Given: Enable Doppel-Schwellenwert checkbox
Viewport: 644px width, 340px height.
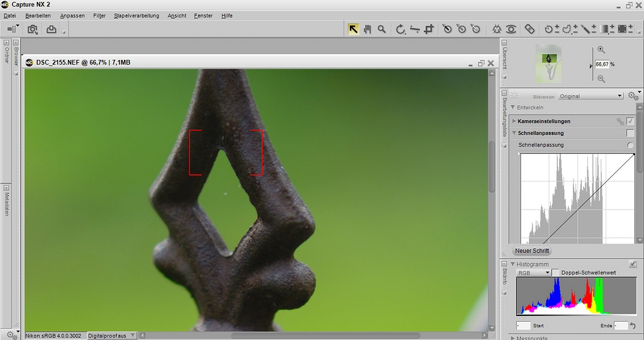Looking at the screenshot, I should click(x=555, y=273).
